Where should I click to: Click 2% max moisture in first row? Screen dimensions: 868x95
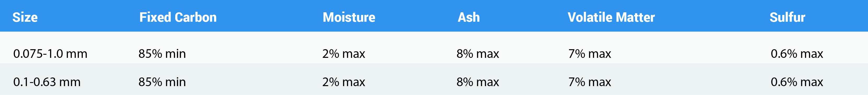(344, 53)
